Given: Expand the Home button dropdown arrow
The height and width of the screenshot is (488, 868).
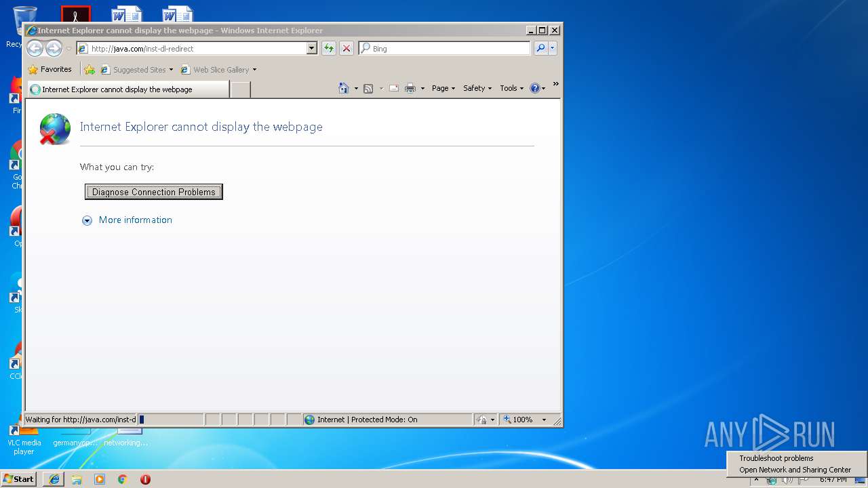Looking at the screenshot, I should 356,89.
